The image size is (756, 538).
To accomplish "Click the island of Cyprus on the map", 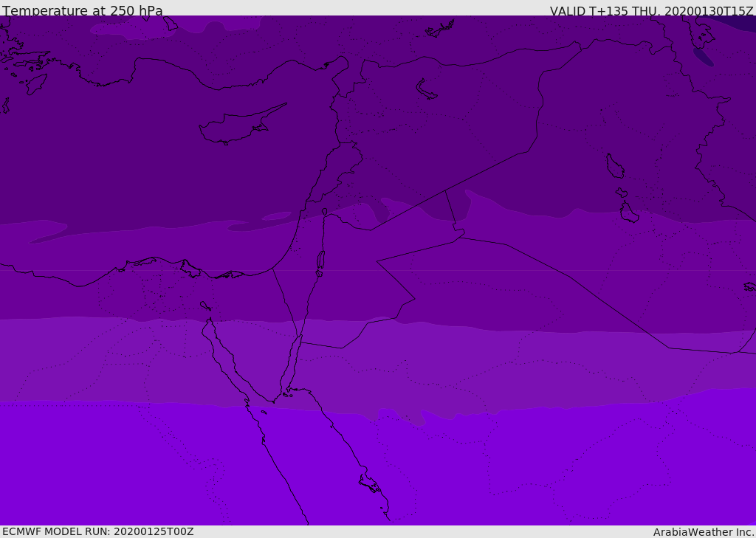I will (x=241, y=125).
